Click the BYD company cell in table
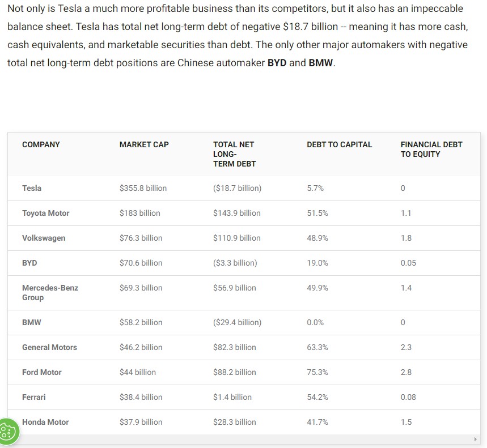 click(x=29, y=263)
